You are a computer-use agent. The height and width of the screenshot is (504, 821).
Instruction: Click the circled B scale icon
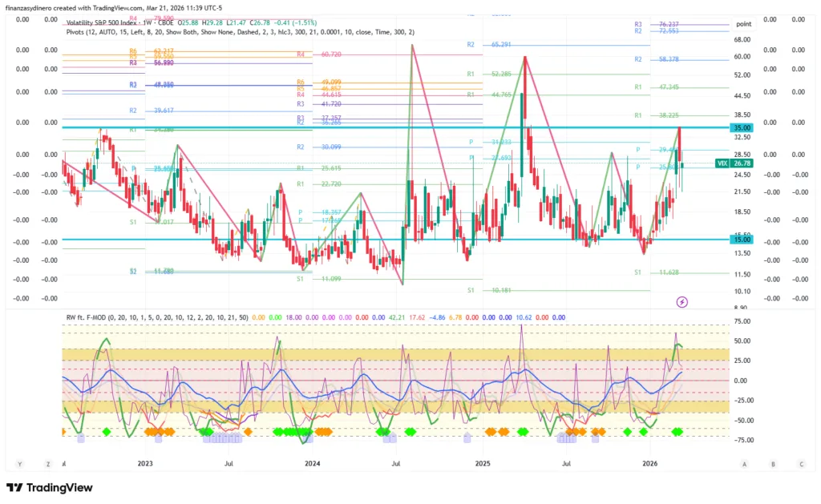click(773, 464)
